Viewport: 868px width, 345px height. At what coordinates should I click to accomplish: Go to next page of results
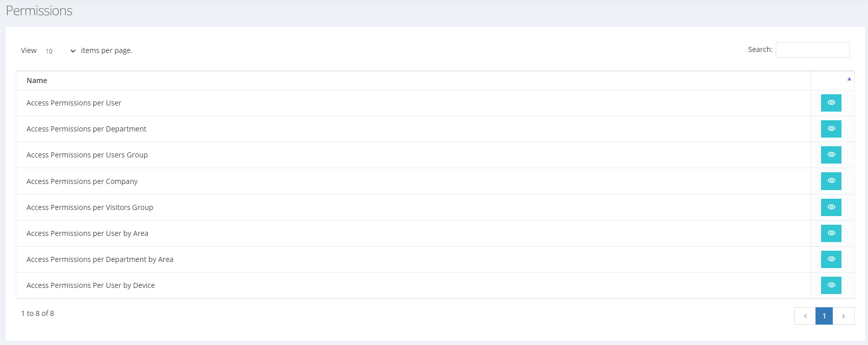(x=844, y=316)
